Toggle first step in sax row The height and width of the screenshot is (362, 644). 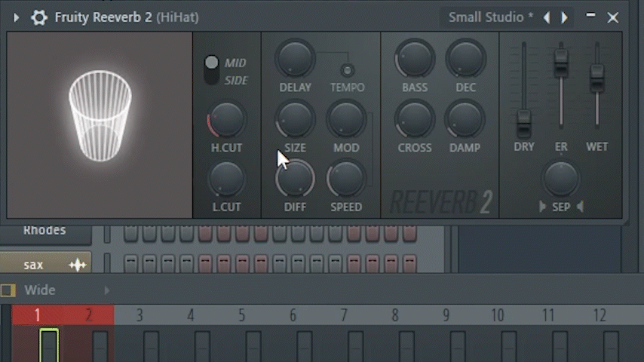click(130, 264)
